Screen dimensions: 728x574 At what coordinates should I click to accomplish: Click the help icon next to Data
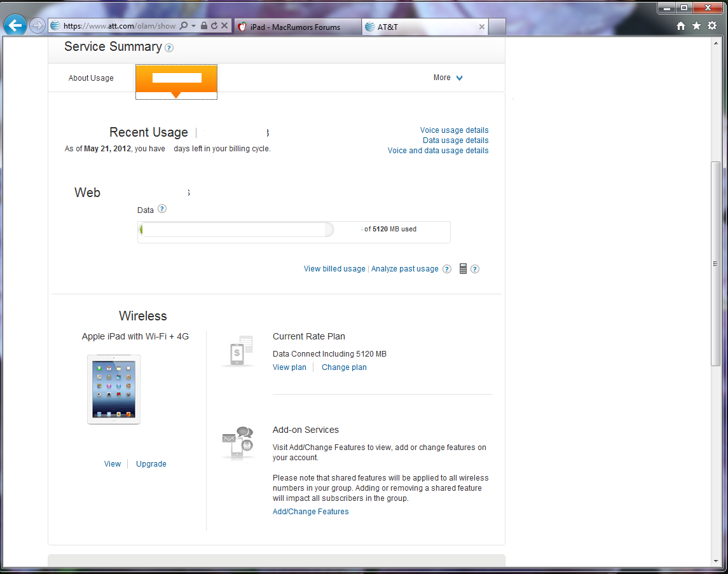click(162, 208)
